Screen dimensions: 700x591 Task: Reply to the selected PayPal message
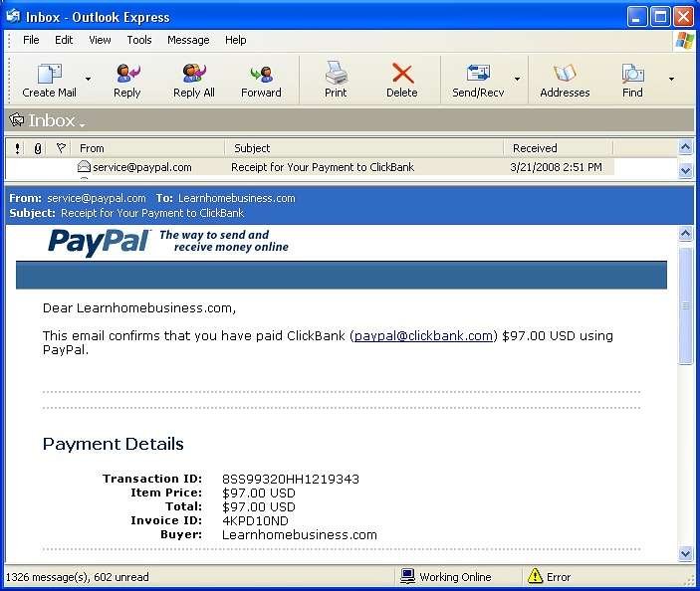coord(127,81)
